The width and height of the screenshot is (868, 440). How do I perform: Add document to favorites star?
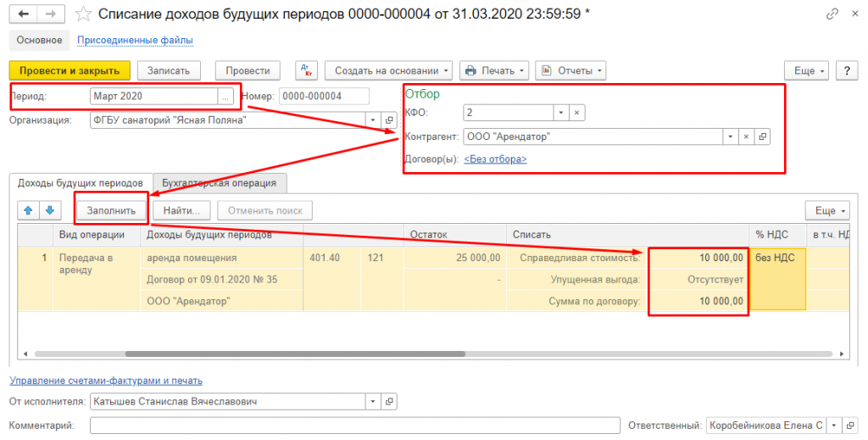point(82,14)
